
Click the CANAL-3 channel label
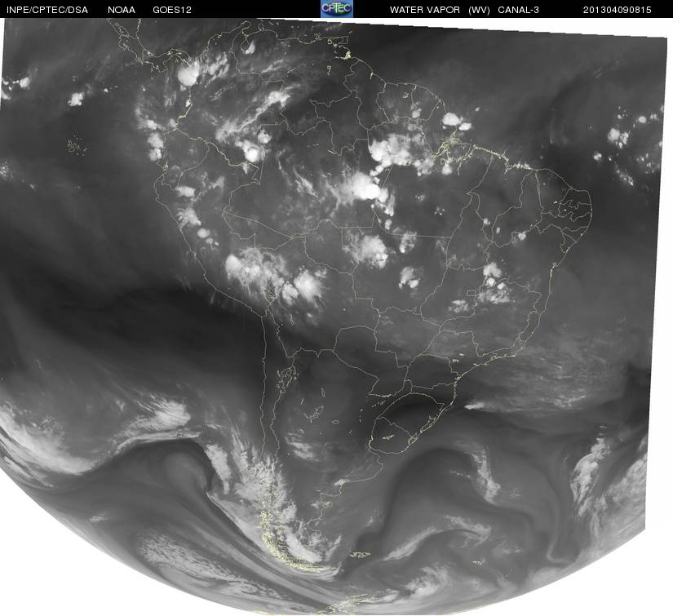coord(519,10)
